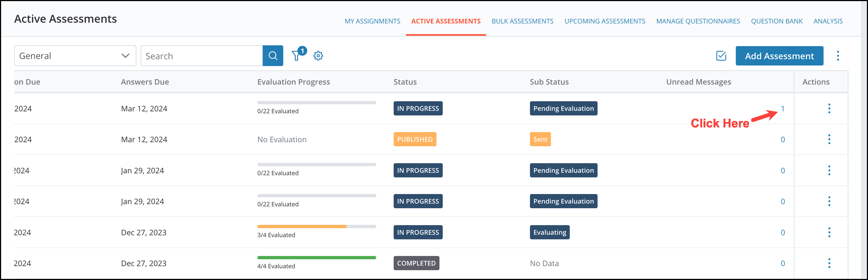Switch to the QUESTION BANK tab

[777, 21]
